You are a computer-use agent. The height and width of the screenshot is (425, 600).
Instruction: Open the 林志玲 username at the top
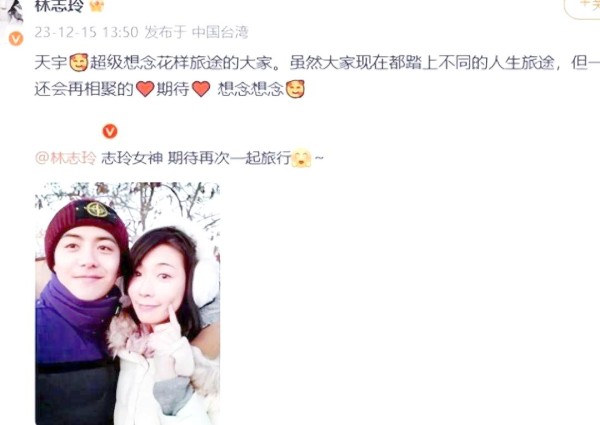point(59,5)
